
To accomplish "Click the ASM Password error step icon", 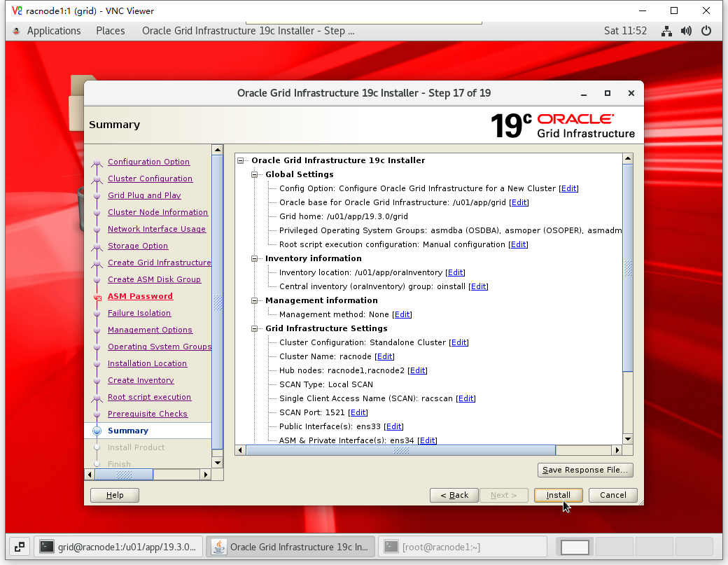I will pyautogui.click(x=97, y=297).
